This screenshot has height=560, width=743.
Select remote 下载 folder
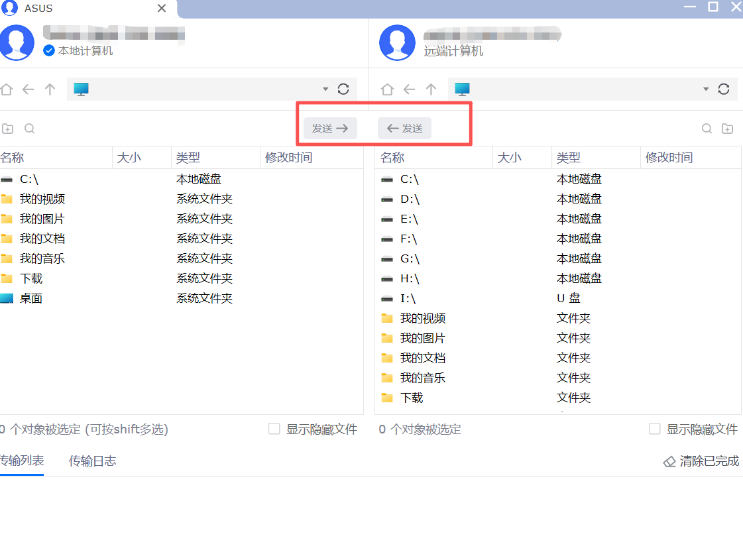tap(558, 398)
